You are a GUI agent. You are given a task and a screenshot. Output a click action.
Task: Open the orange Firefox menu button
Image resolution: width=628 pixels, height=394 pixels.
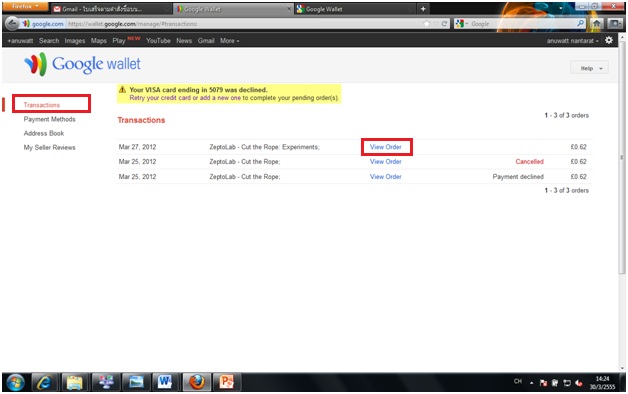click(25, 6)
